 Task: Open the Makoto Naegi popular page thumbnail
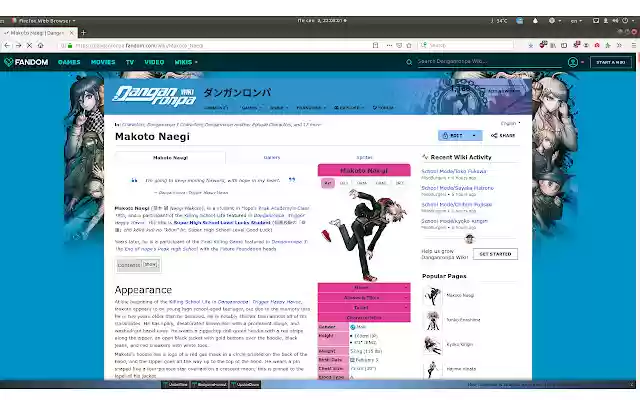[x=432, y=296]
